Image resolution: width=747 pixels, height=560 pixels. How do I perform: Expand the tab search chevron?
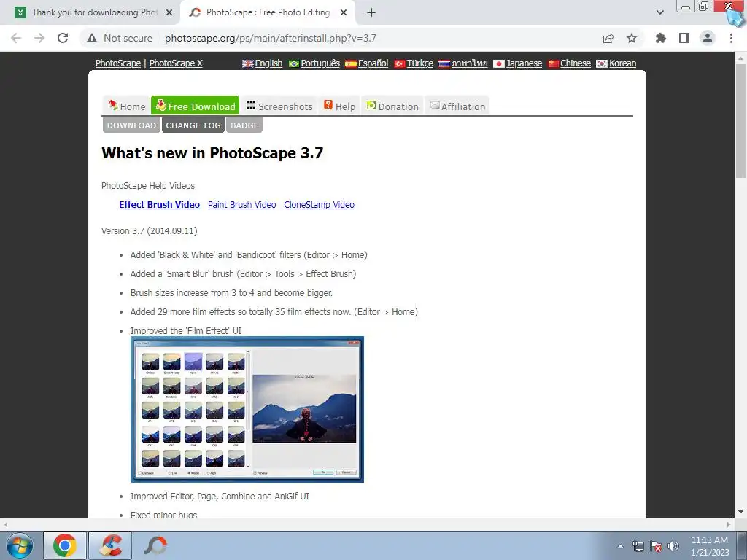click(x=659, y=12)
